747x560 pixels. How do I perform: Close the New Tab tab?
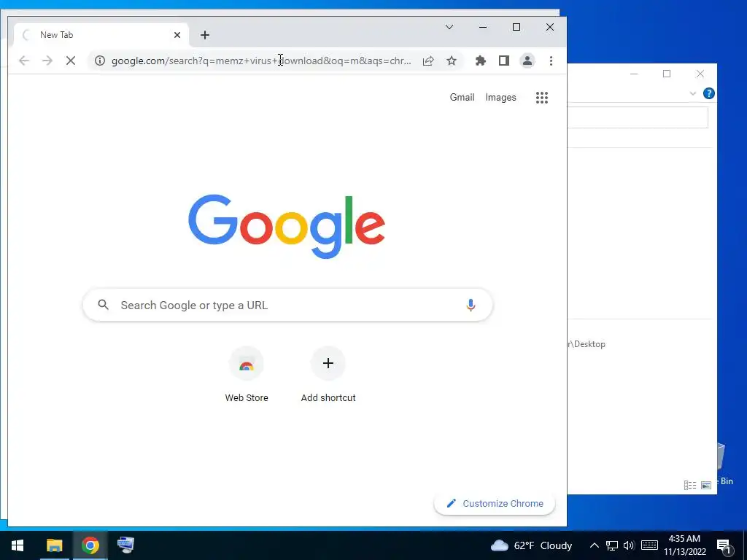coord(177,35)
